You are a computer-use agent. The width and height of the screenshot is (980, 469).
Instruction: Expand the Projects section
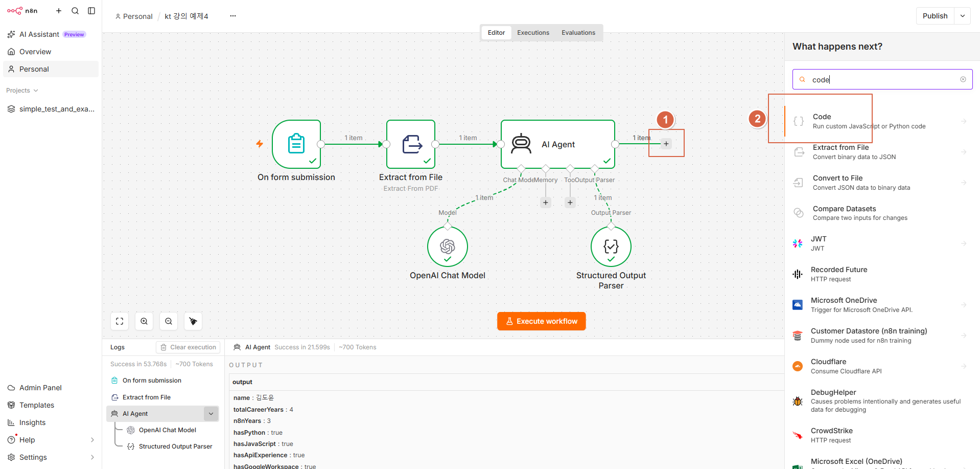[22, 91]
